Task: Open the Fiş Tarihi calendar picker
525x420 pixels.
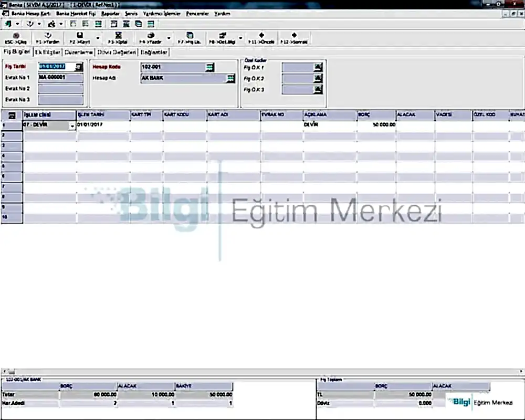Action: 79,67
